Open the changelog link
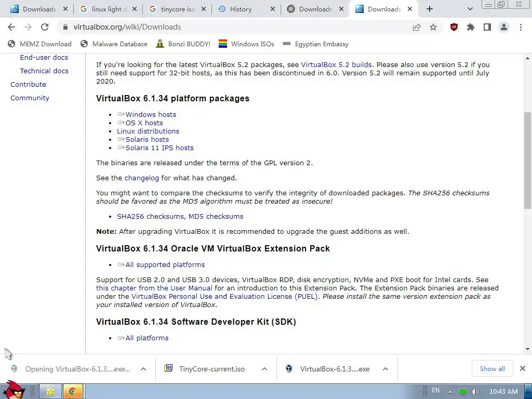Viewport: 532px width, 399px height. pyautogui.click(x=141, y=178)
